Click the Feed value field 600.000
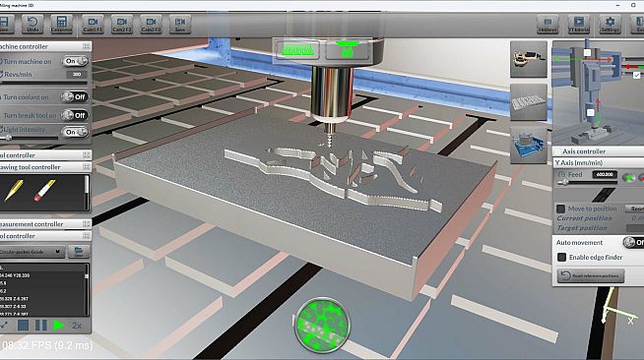 pos(605,175)
